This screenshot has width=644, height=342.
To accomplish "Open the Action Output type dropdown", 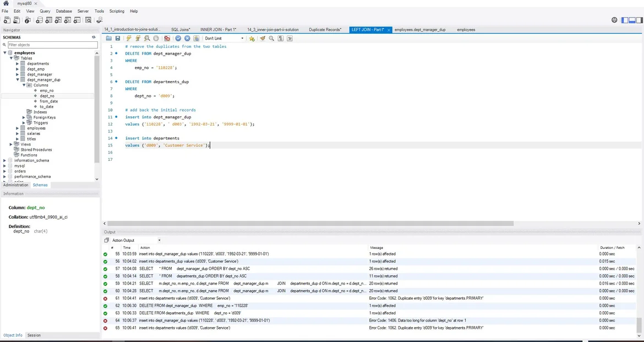I will point(136,240).
